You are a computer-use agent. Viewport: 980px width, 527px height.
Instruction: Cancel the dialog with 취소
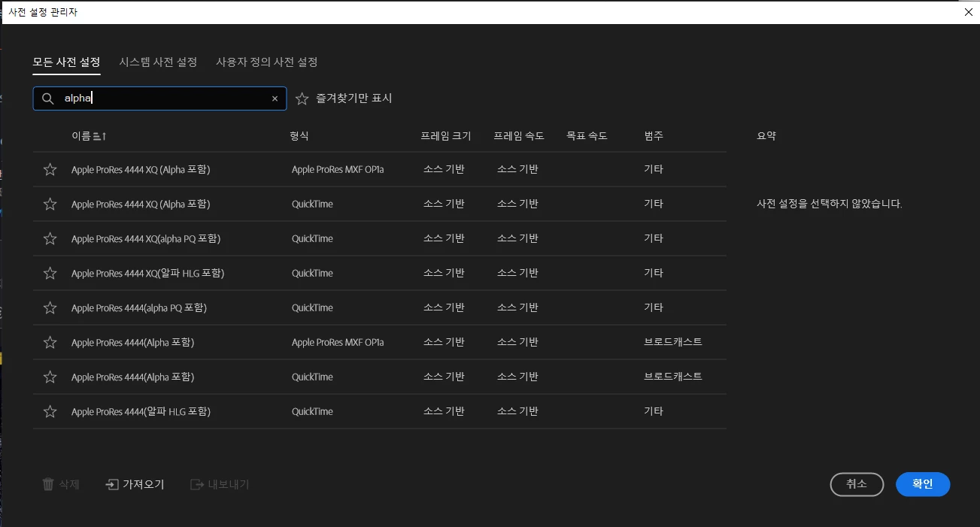(857, 484)
